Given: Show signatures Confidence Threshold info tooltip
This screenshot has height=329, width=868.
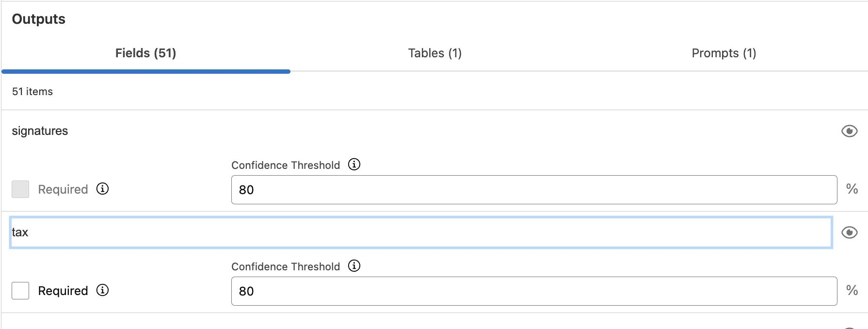Looking at the screenshot, I should [354, 164].
